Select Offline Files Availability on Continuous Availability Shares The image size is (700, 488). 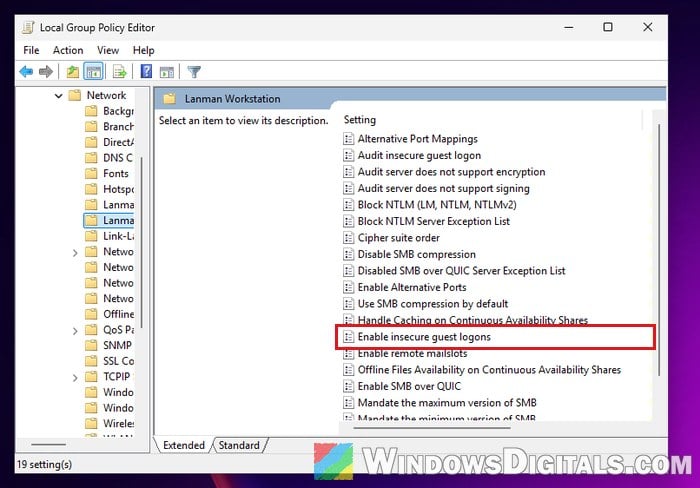(482, 370)
